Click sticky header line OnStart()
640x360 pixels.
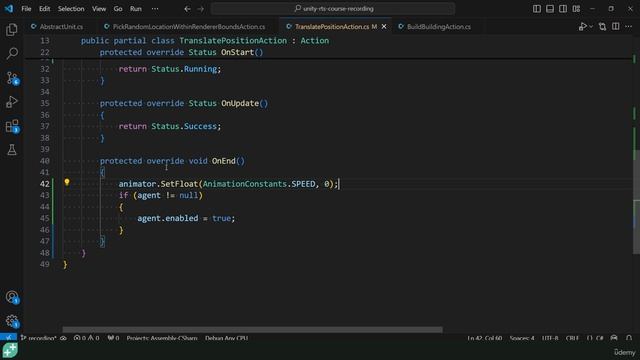point(181,52)
